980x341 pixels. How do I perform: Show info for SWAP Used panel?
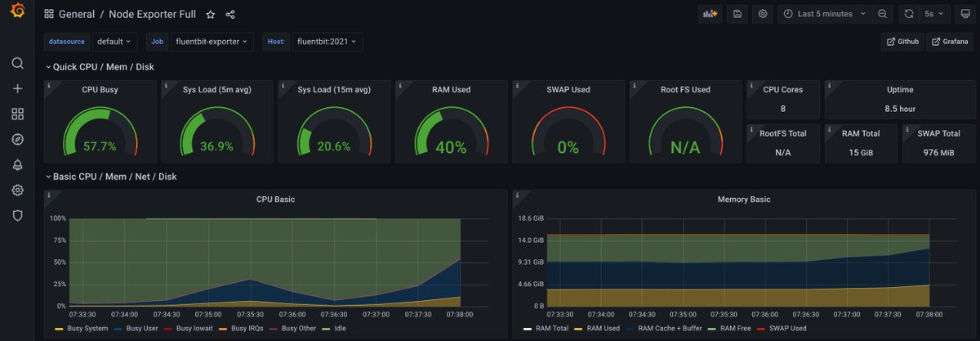516,85
